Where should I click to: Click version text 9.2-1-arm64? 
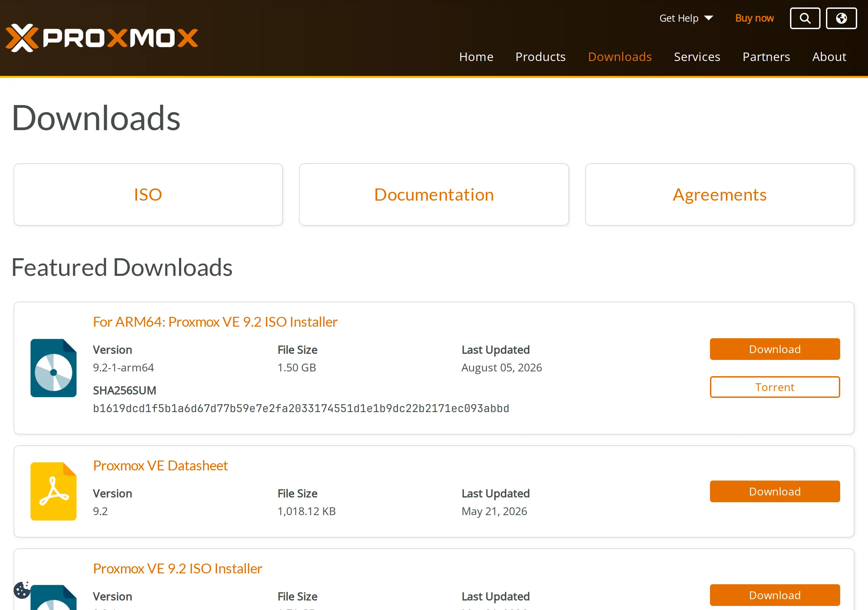pyautogui.click(x=123, y=367)
